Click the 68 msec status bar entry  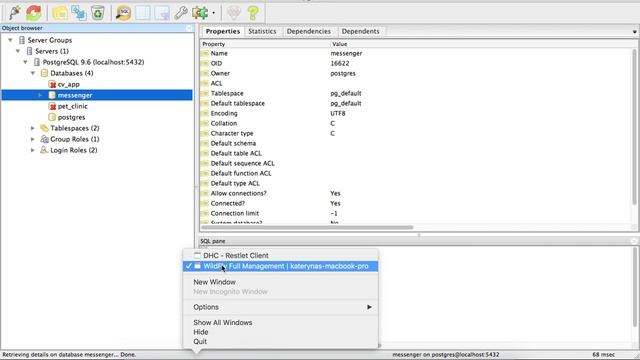click(x=603, y=355)
